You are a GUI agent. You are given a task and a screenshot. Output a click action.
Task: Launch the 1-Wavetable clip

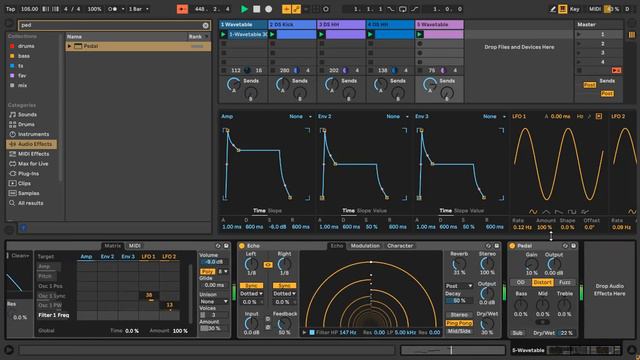[224, 35]
